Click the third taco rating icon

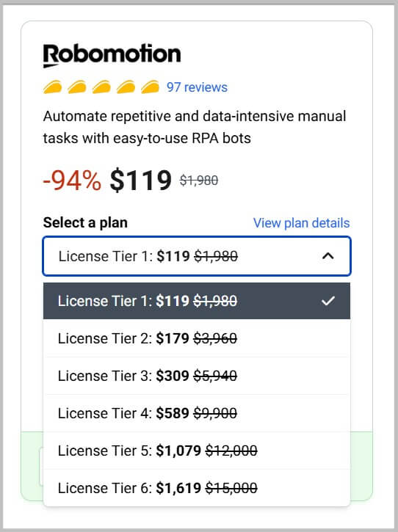click(101, 87)
